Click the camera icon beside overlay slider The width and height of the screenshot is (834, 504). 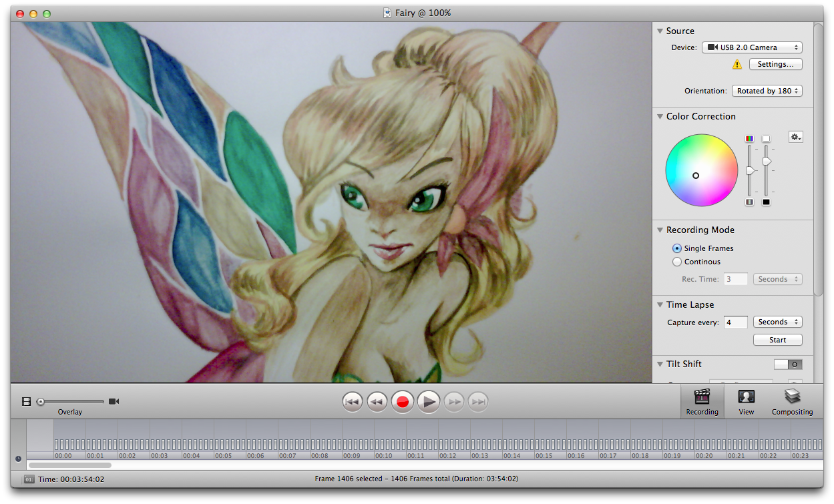coord(114,401)
